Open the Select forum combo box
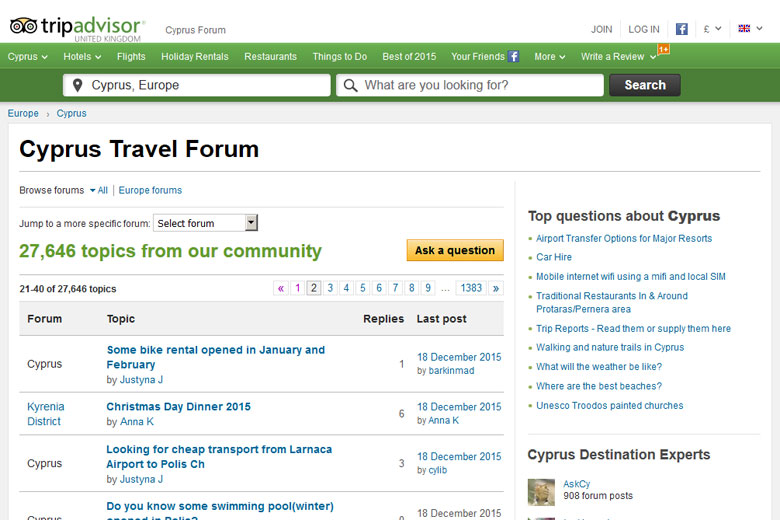 [205, 223]
